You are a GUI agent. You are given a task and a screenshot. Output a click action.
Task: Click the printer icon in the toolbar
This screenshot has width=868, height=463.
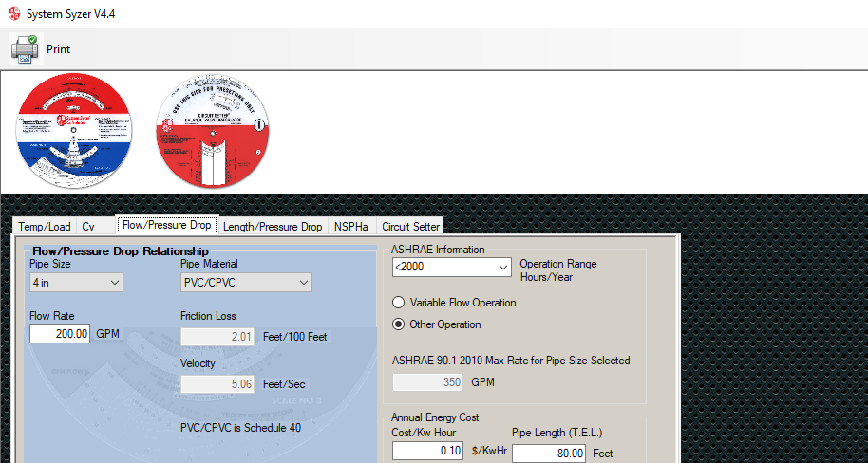(26, 49)
